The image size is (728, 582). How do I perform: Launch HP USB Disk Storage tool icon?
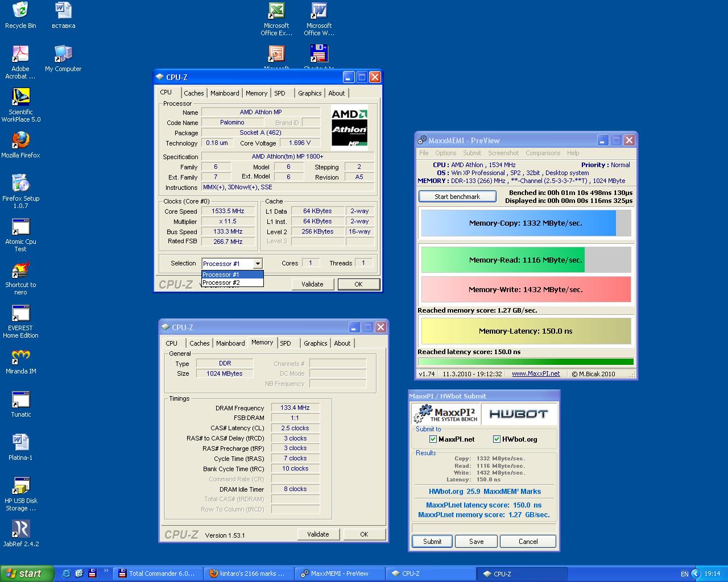tap(20, 494)
